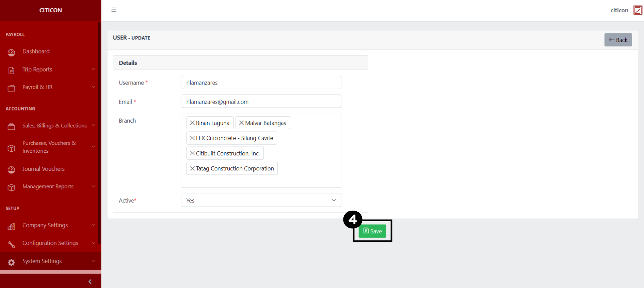This screenshot has height=288, width=644.
Task: Go back using the Back button
Action: click(x=618, y=40)
